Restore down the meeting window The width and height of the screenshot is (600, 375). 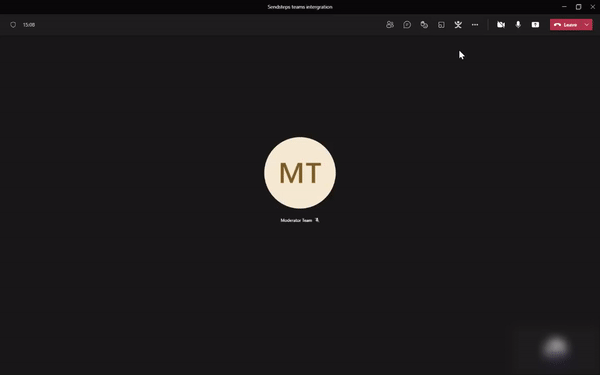579,7
